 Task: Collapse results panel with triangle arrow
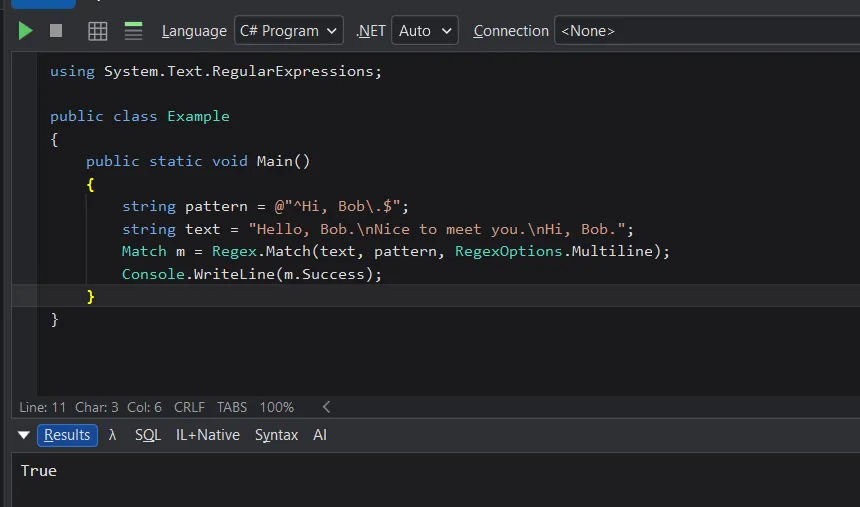tap(24, 435)
